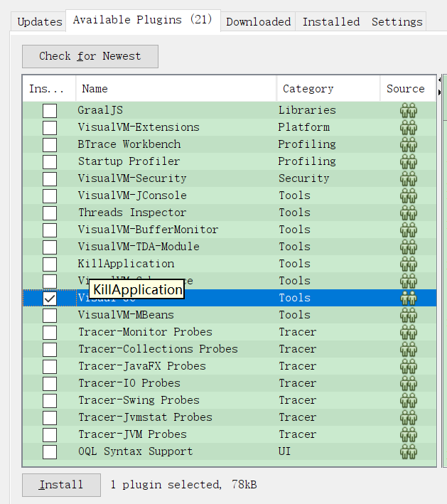Collapse panel with upper splitter arrow
The height and width of the screenshot is (504, 447).
tap(439, 80)
